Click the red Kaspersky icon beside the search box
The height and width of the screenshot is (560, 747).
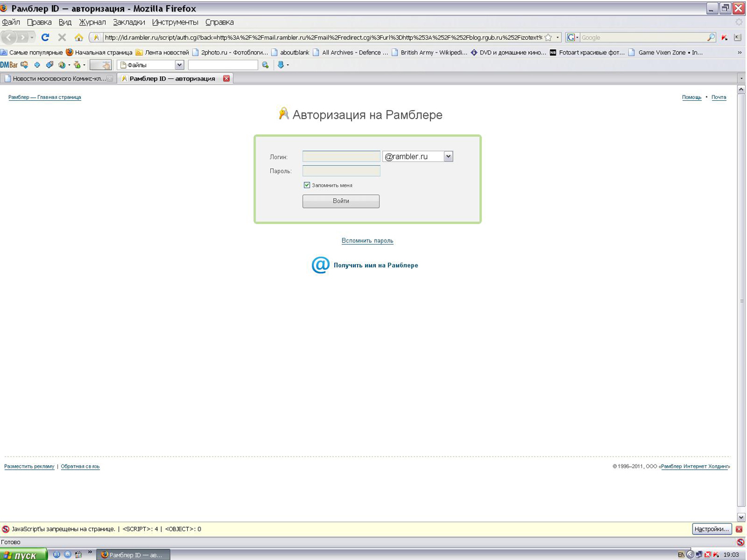724,37
